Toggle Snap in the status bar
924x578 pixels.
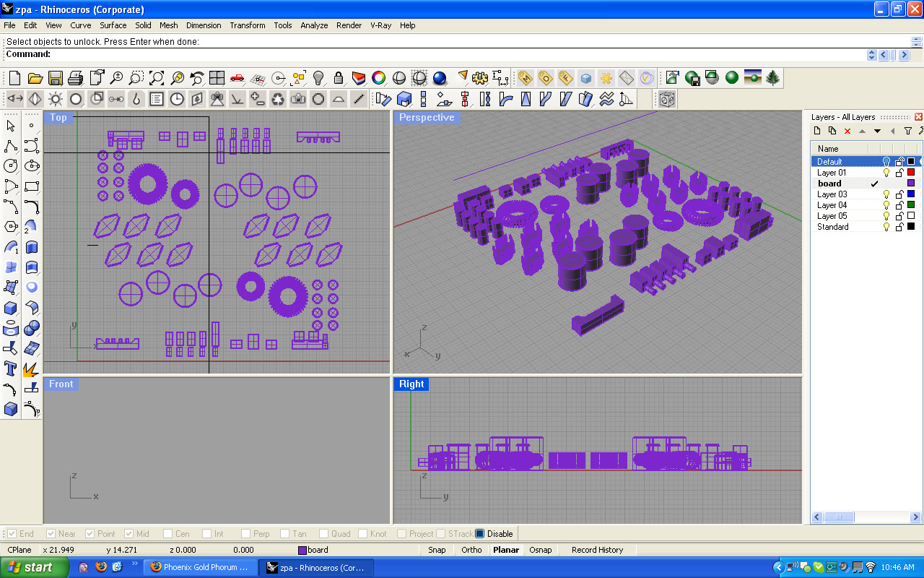pos(437,550)
